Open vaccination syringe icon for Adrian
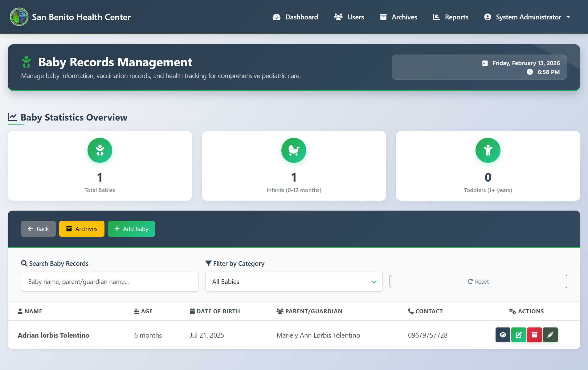 point(550,335)
